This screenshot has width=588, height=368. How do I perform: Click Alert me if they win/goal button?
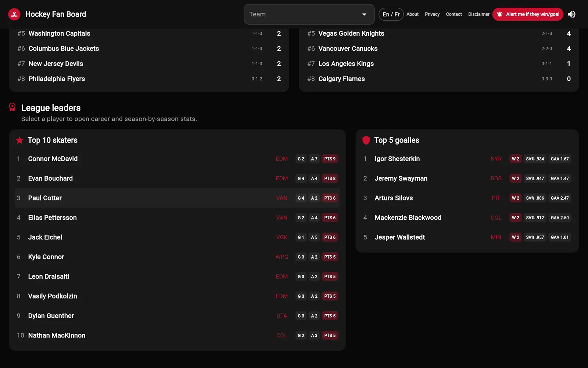pyautogui.click(x=528, y=14)
